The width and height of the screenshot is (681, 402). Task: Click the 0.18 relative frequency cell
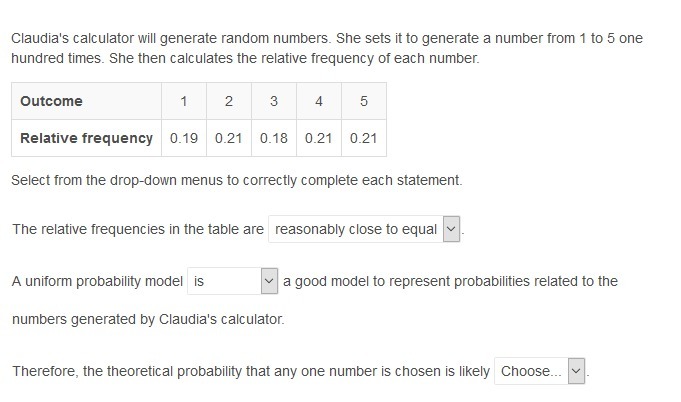coord(274,138)
